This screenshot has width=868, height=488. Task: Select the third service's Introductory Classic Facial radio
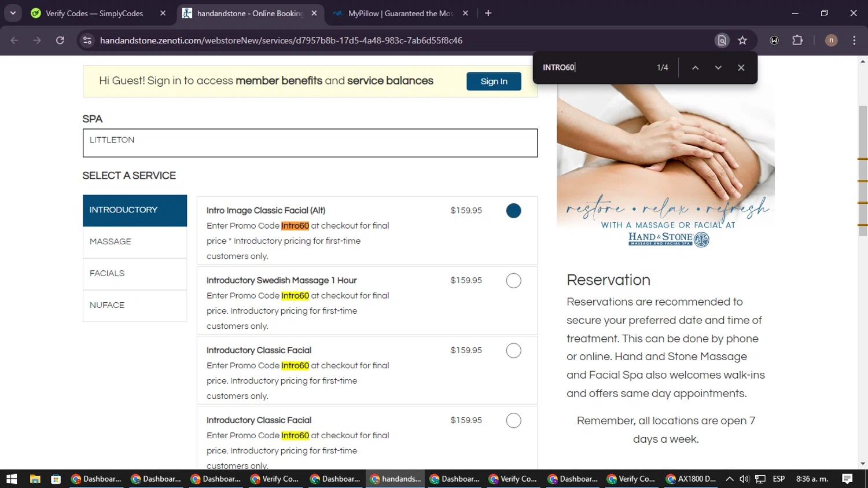(513, 351)
